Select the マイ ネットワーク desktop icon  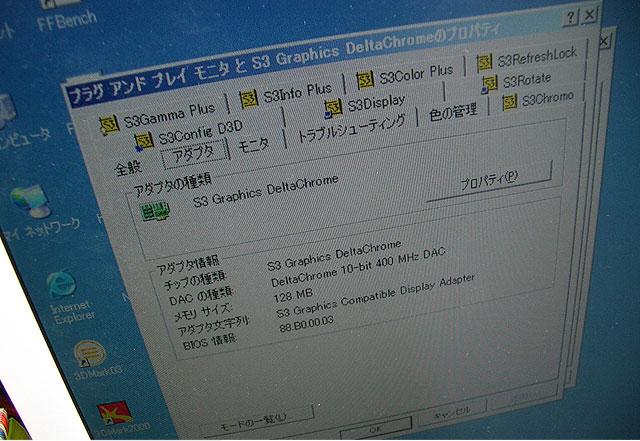(39, 214)
